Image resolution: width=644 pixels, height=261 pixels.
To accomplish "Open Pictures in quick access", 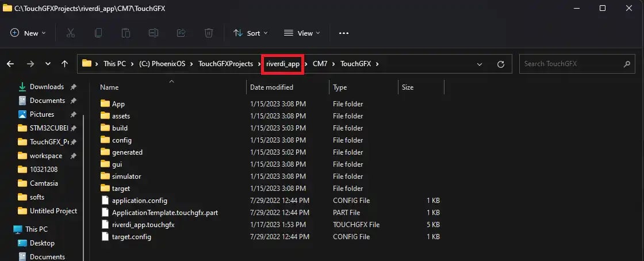I will tap(41, 114).
